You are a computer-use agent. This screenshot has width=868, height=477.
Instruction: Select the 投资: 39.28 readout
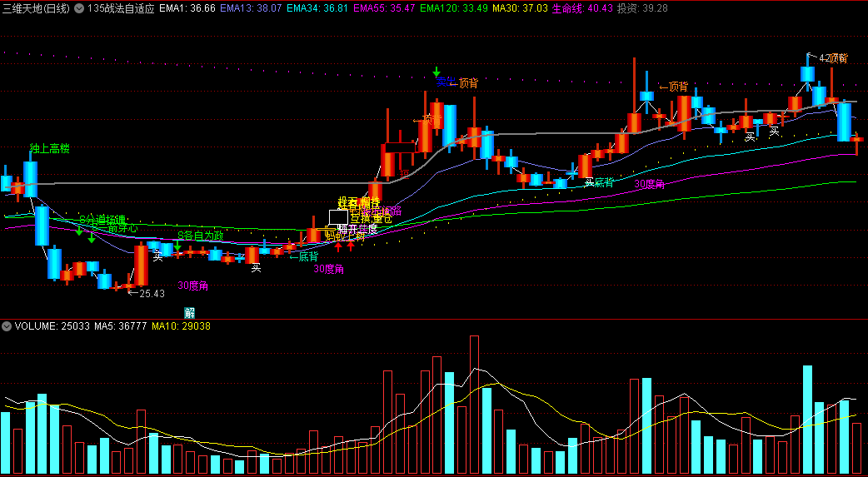tap(643, 9)
